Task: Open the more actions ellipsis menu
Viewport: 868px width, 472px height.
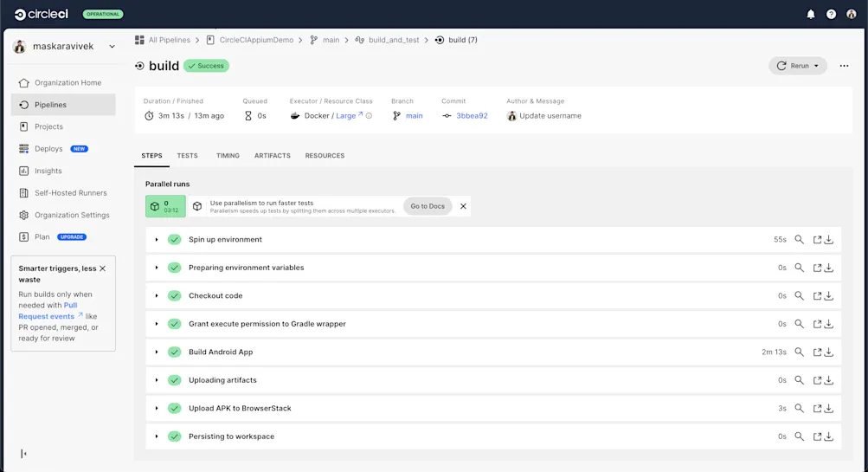Action: (844, 66)
